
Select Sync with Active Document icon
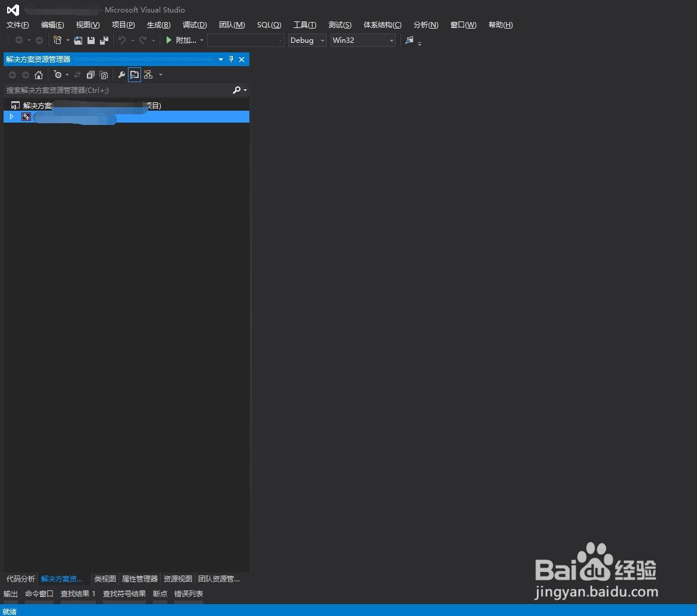tap(78, 74)
